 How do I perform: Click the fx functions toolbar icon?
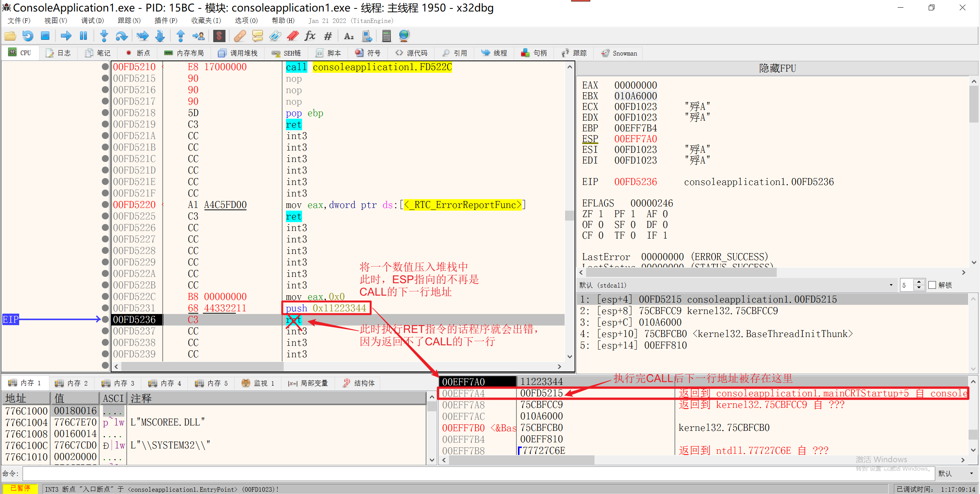[310, 36]
